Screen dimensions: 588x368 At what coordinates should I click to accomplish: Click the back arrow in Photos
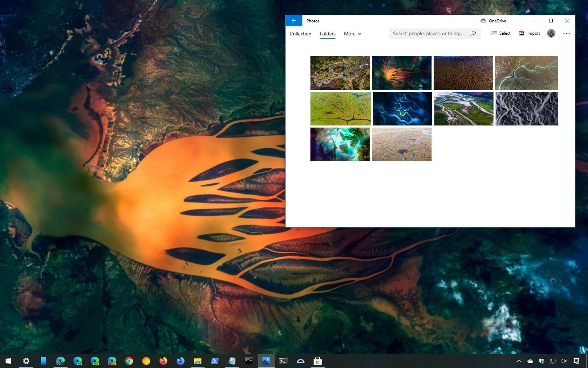[x=294, y=20]
